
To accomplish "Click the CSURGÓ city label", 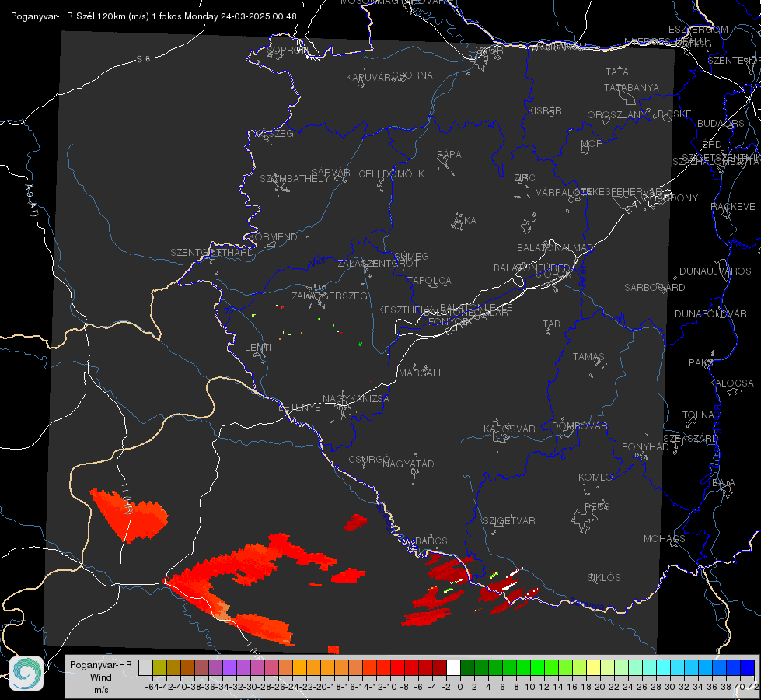I will [x=369, y=459].
